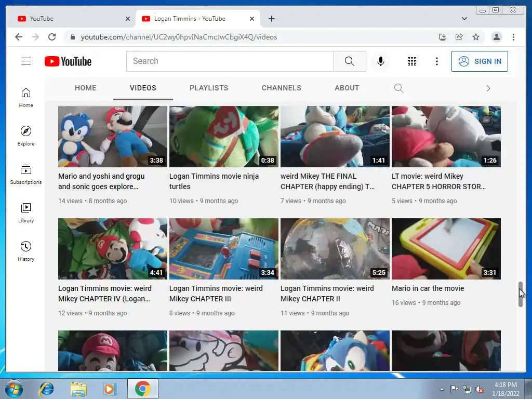
Task: Click the YouTube logo
Action: coord(68,61)
